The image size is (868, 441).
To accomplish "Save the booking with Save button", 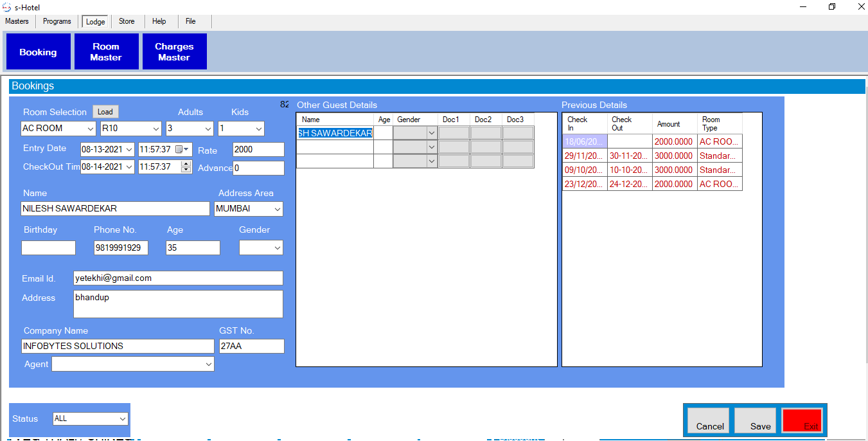I will coord(756,421).
